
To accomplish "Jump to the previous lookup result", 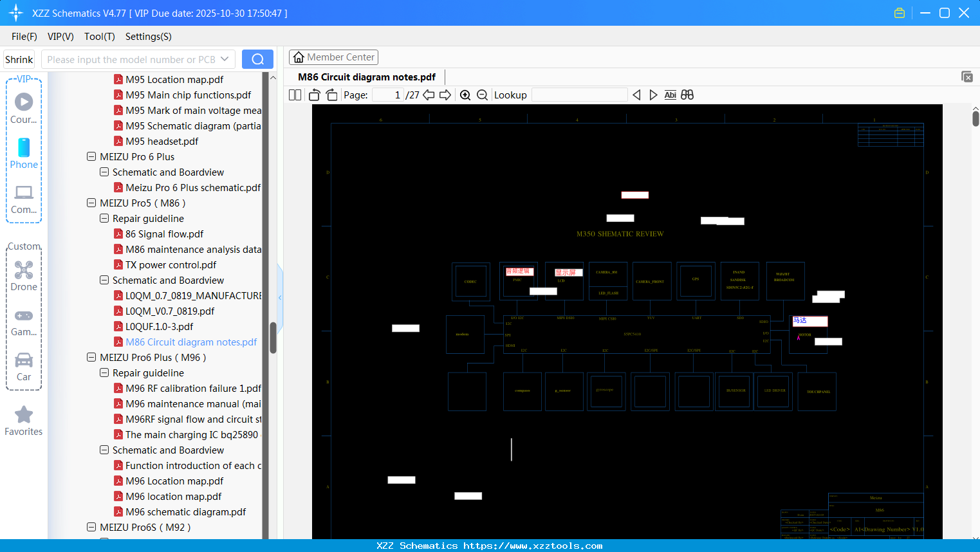I will 636,95.
